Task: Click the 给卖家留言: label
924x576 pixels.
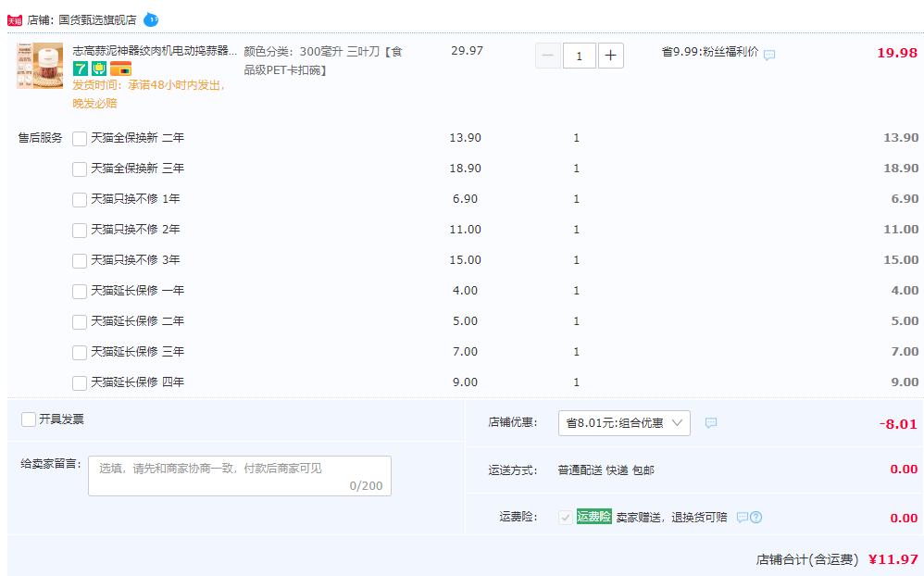Action: coord(51,463)
